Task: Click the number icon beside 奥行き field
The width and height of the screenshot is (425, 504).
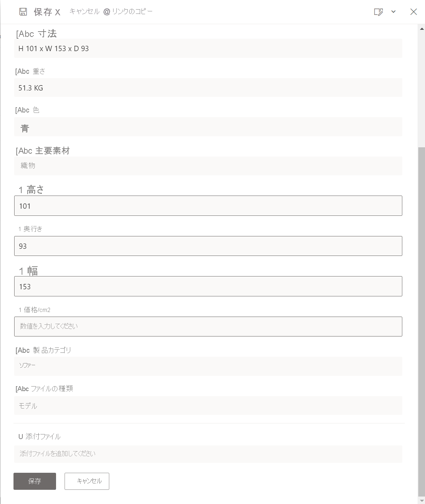Action: point(20,229)
